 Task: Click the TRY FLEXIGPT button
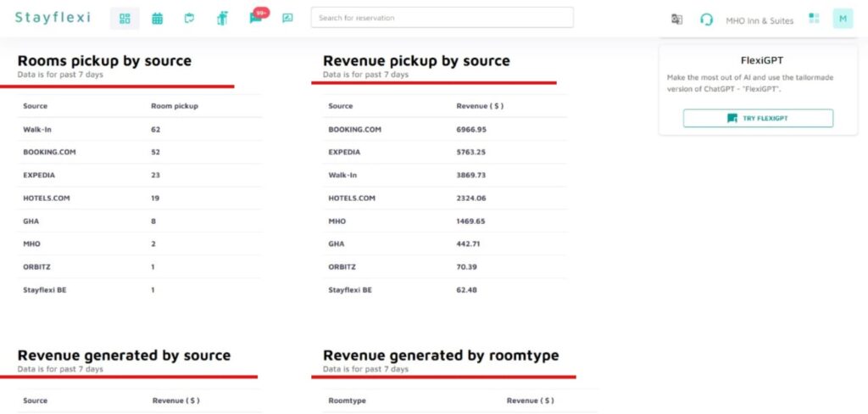point(758,118)
